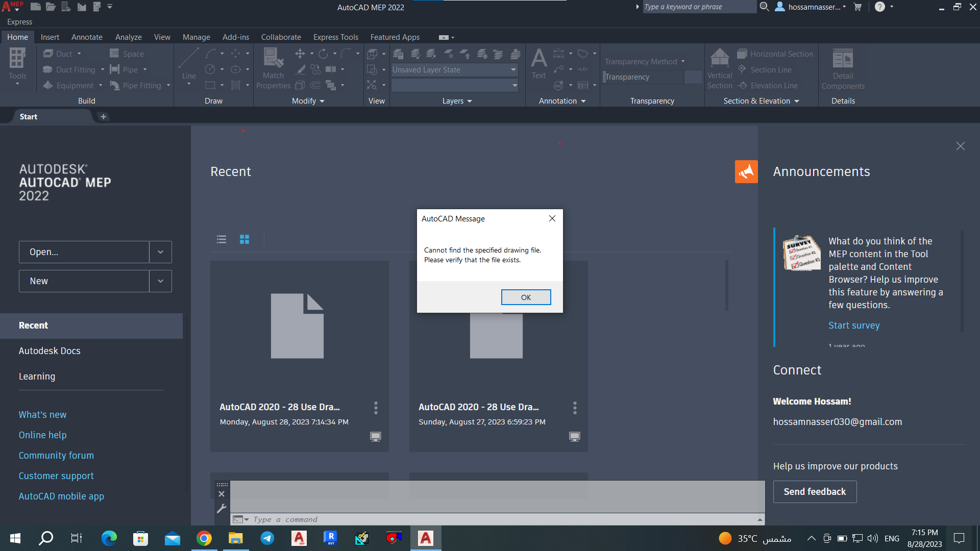Close the AutoCAD Message dialog with X
Image resolution: width=980 pixels, height=551 pixels.
(x=552, y=218)
